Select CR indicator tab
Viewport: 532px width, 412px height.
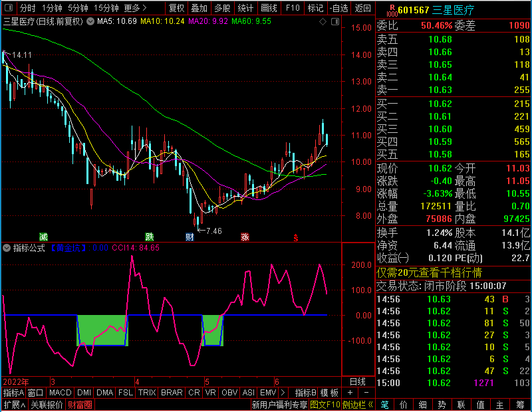click(194, 393)
